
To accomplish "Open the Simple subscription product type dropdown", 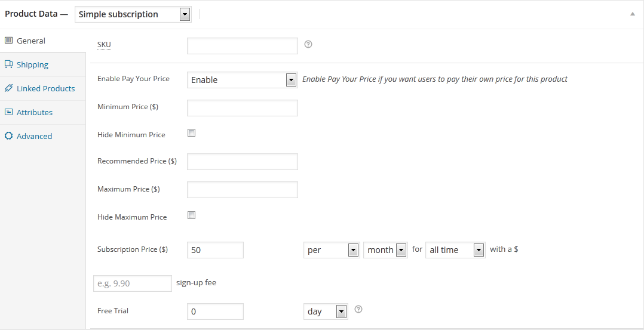I will point(133,14).
